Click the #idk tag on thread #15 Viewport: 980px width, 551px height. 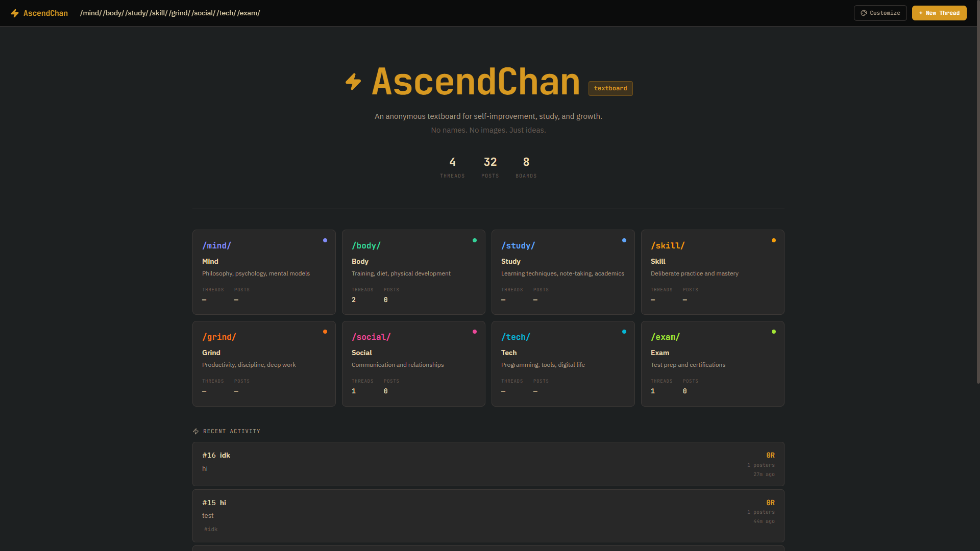[x=211, y=529]
